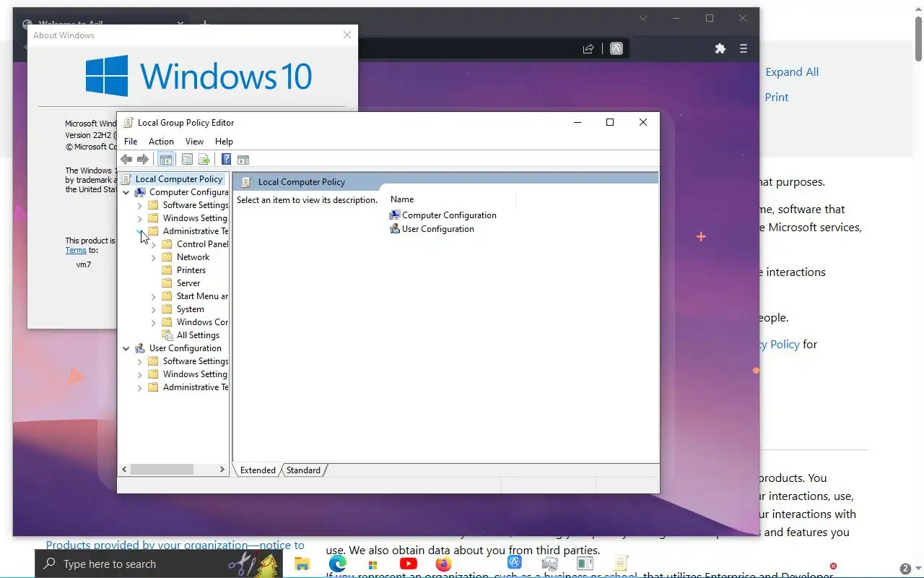The image size is (924, 578).
Task: Open the browser extensions puzzle icon
Action: [720, 48]
